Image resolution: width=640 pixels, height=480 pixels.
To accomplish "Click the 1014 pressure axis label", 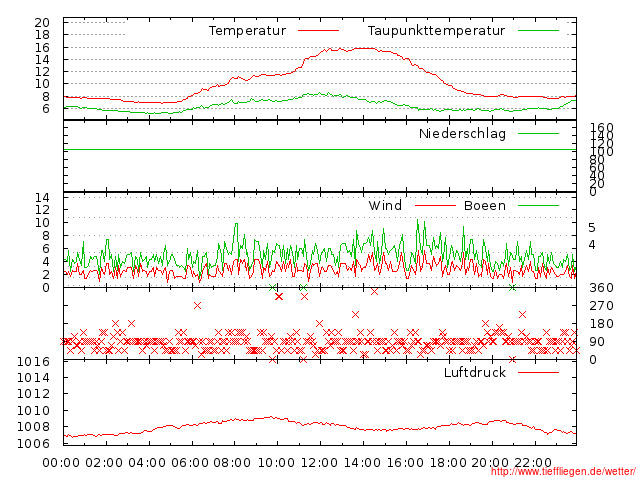I will 33,378.
